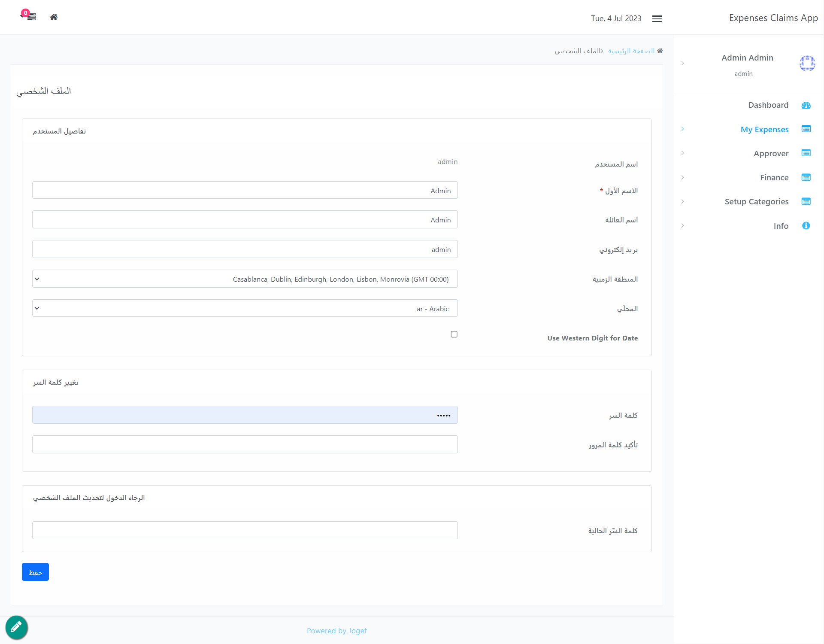Open the inbox notification icon with badge

[30, 16]
